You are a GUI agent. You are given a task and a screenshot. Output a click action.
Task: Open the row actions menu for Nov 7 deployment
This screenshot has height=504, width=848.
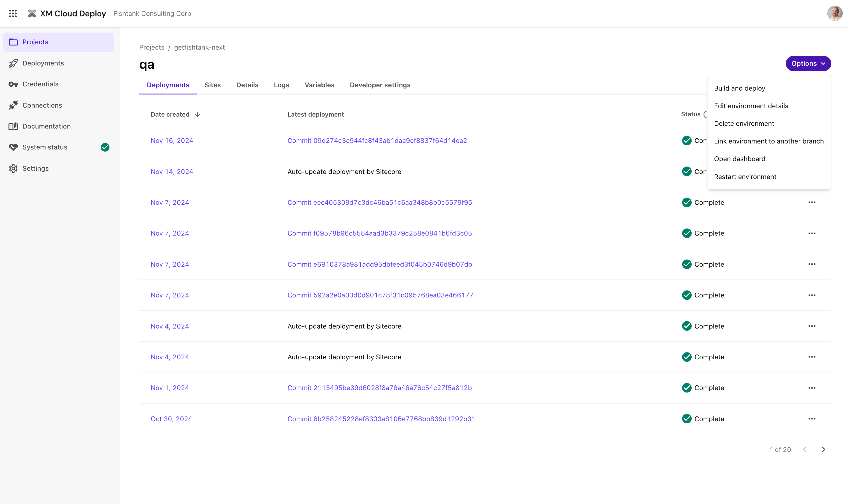(x=812, y=202)
